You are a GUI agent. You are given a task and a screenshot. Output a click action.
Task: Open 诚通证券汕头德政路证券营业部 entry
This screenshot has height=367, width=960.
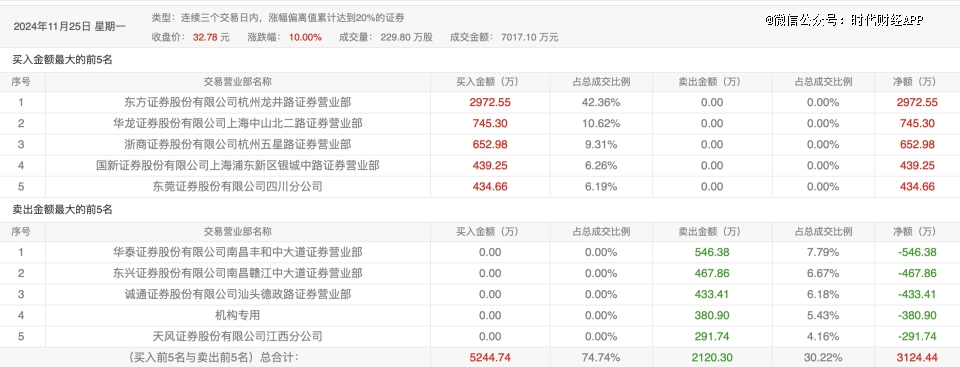pyautogui.click(x=238, y=294)
